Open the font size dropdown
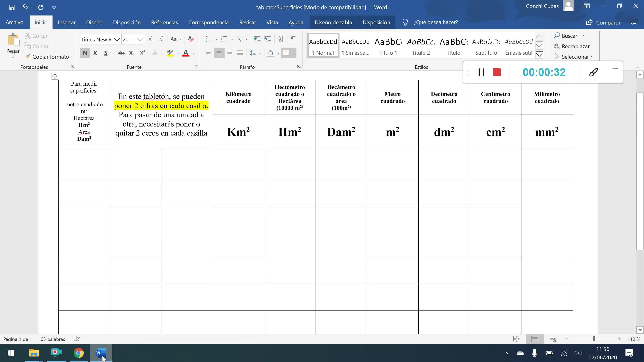Screen dimensions: 644x362 (140, 39)
